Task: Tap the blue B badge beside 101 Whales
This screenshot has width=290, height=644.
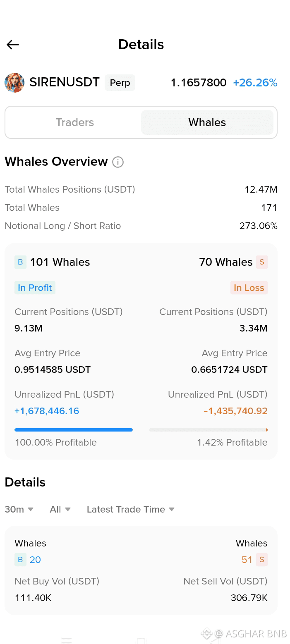Action: [x=20, y=262]
